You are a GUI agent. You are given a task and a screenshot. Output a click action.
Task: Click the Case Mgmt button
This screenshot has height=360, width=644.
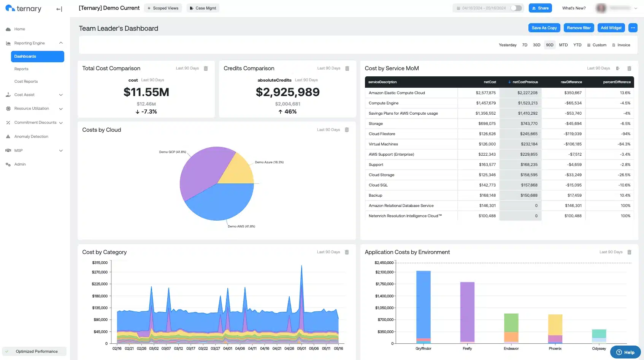[x=203, y=8]
